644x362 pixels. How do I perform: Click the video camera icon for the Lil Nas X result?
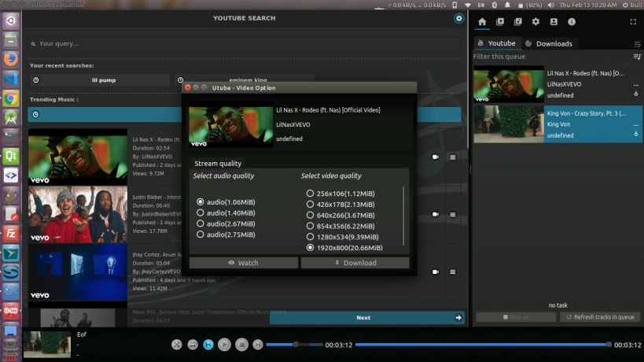436,157
